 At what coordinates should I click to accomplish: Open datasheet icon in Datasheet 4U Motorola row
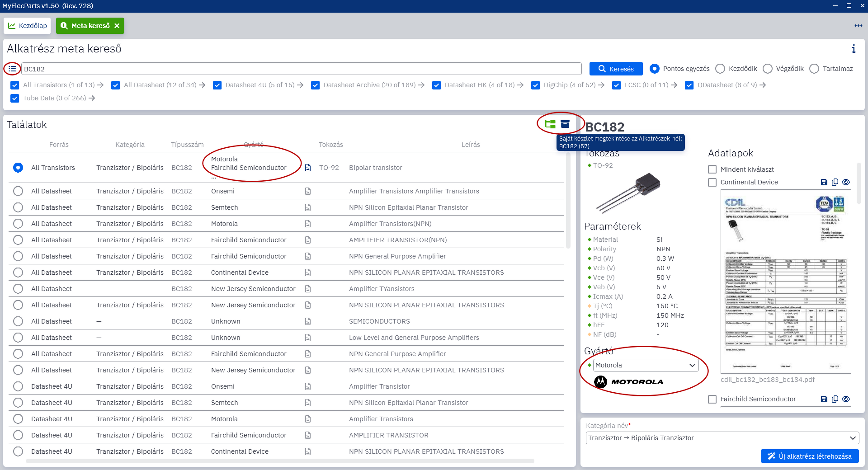[x=308, y=419]
